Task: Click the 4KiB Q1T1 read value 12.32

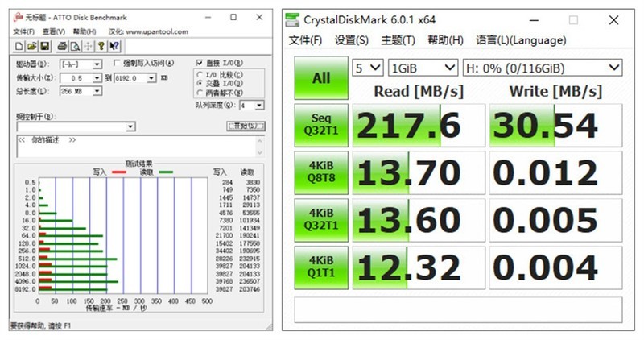Action: coord(419,267)
